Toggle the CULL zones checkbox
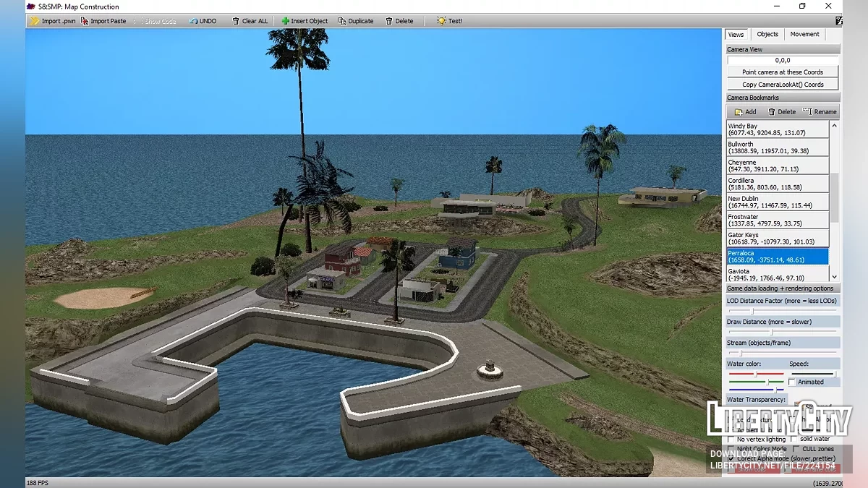This screenshot has width=868, height=488. click(x=796, y=449)
